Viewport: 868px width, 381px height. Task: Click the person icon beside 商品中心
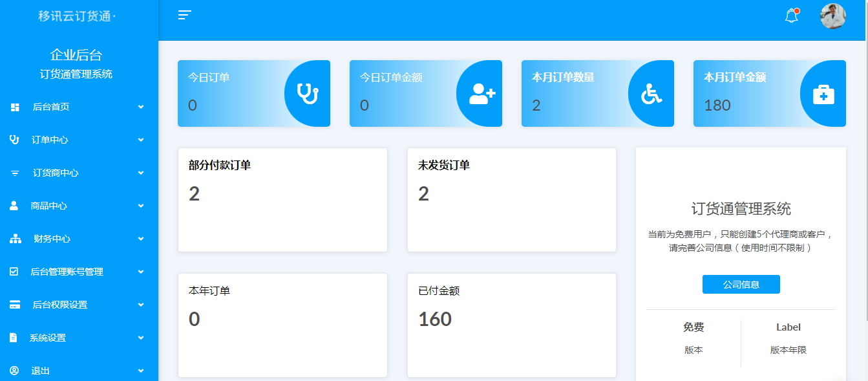[14, 206]
